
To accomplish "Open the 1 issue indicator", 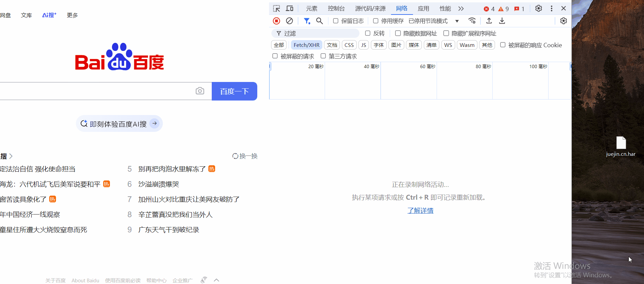I will click(x=519, y=9).
